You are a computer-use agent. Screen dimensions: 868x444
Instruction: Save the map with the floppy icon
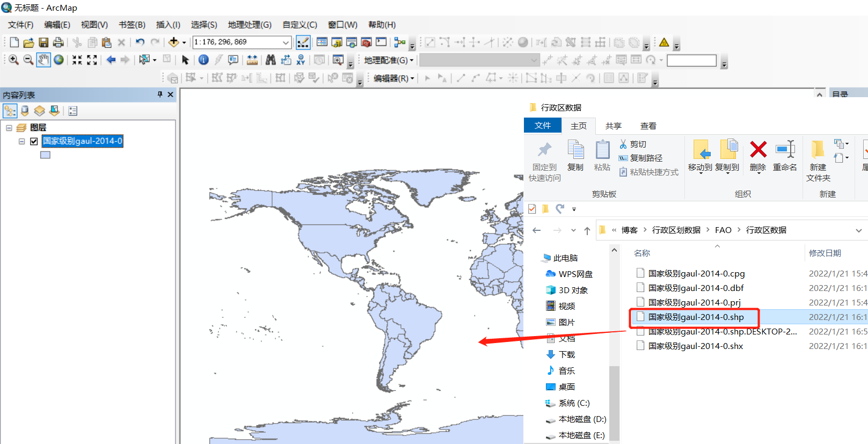43,42
